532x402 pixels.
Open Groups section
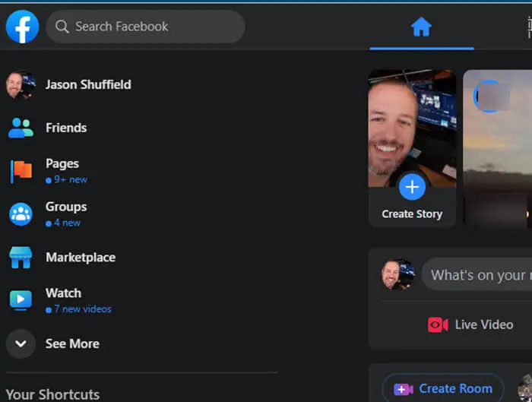pyautogui.click(x=66, y=207)
